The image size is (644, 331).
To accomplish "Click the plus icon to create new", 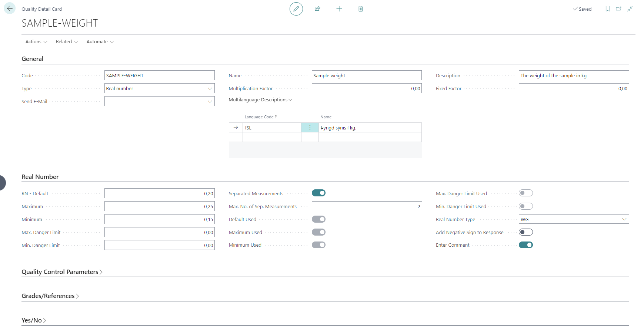I will [339, 9].
